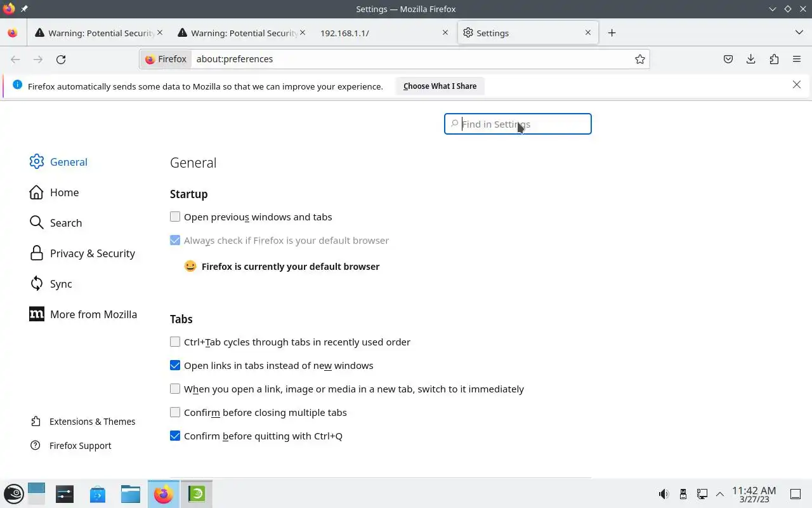The height and width of the screenshot is (508, 812).
Task: Click the Firefox View icon in tab bar
Action: 13,33
